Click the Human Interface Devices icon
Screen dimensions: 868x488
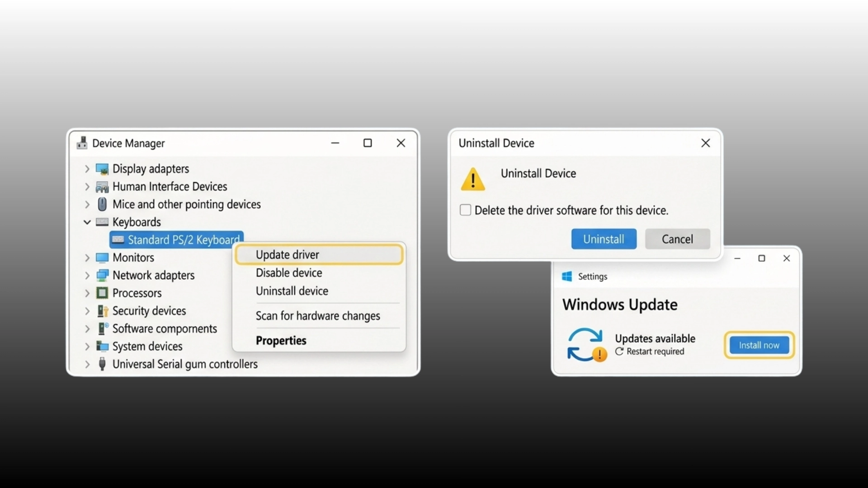[102, 187]
